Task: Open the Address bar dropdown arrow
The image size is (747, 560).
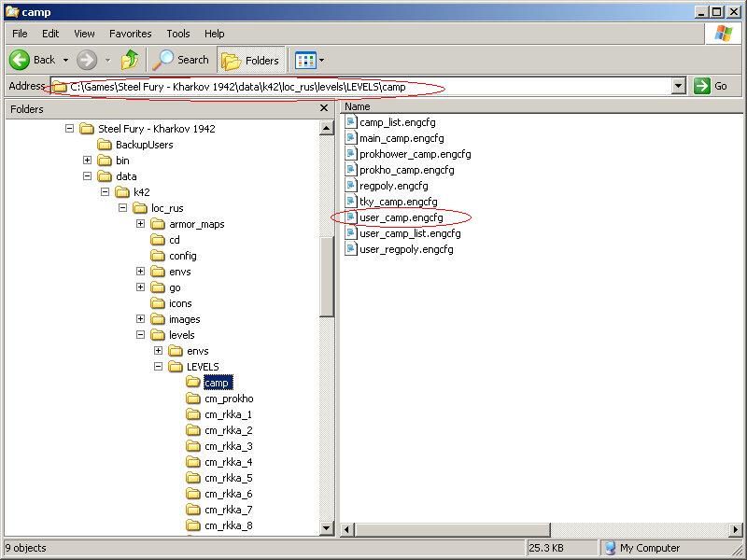Action: coord(679,87)
